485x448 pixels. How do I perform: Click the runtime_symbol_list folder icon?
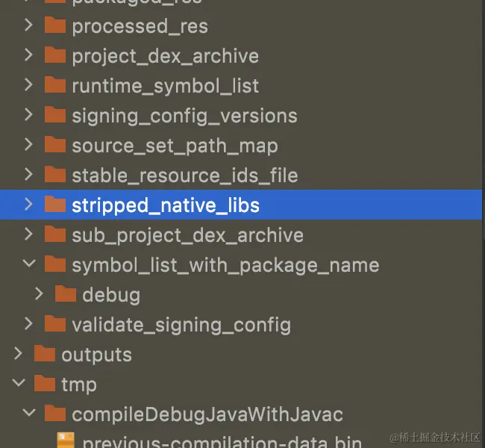point(55,85)
